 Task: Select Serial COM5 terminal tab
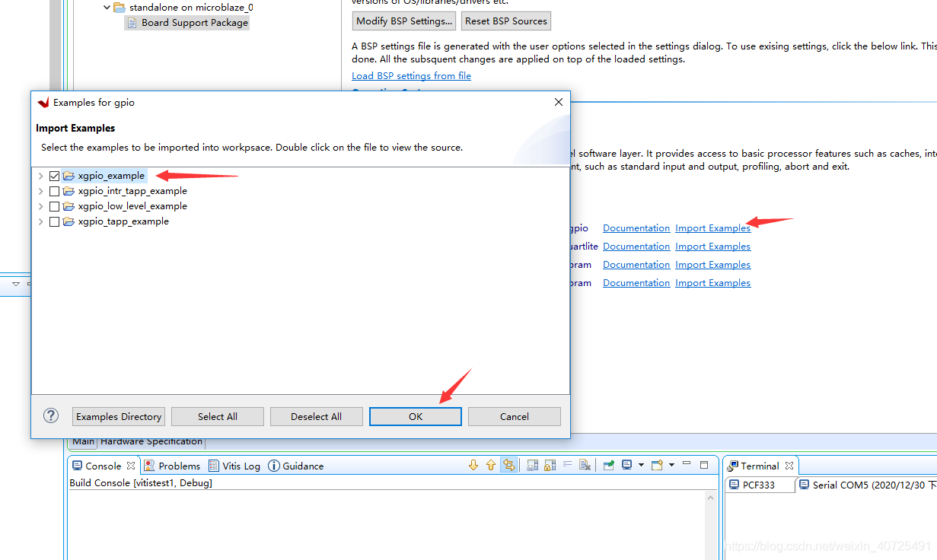tap(868, 485)
